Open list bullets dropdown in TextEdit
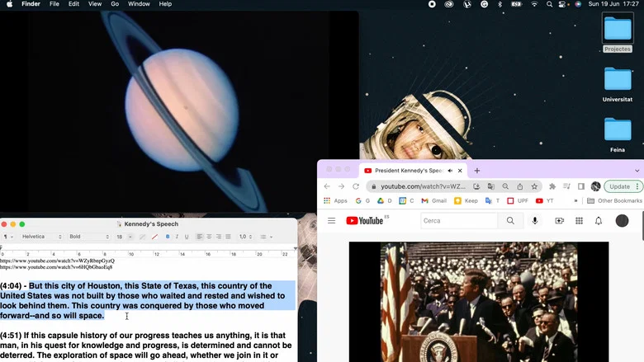This screenshot has width=644, height=362. coord(266,237)
